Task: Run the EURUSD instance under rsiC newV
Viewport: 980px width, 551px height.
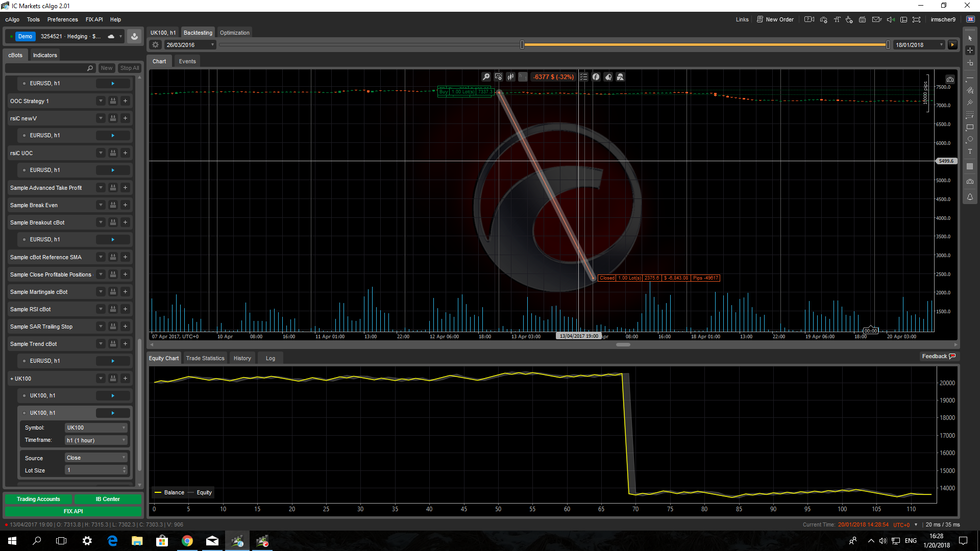Action: 113,135
